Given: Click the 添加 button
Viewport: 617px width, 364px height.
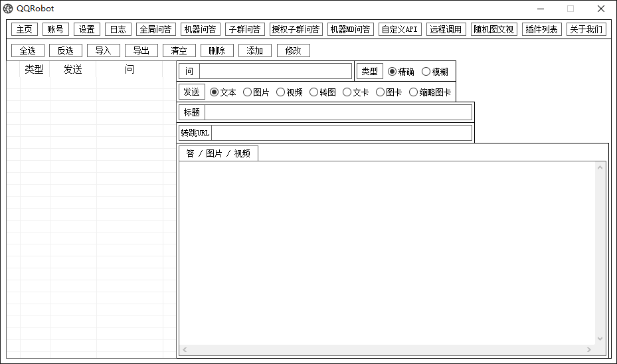Looking at the screenshot, I should tap(255, 50).
